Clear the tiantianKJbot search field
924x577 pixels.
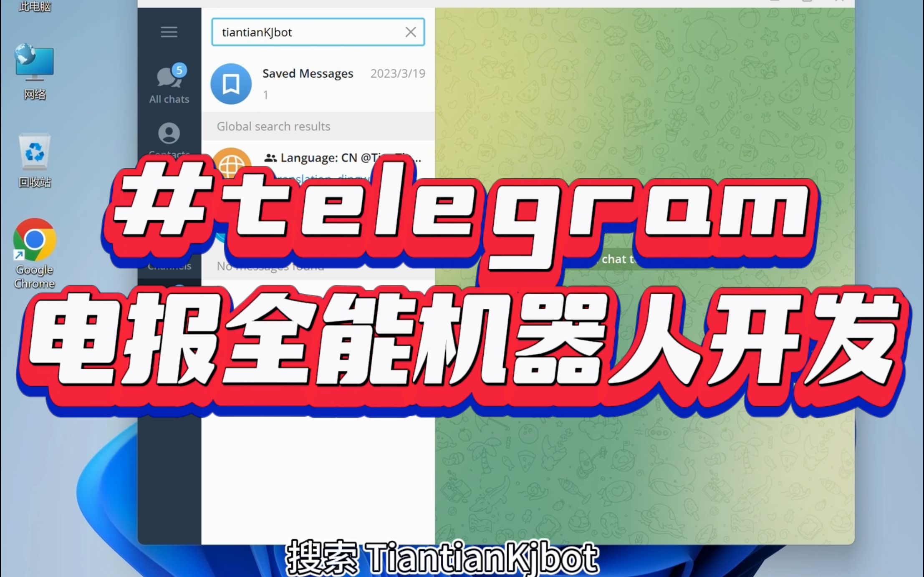(x=409, y=32)
